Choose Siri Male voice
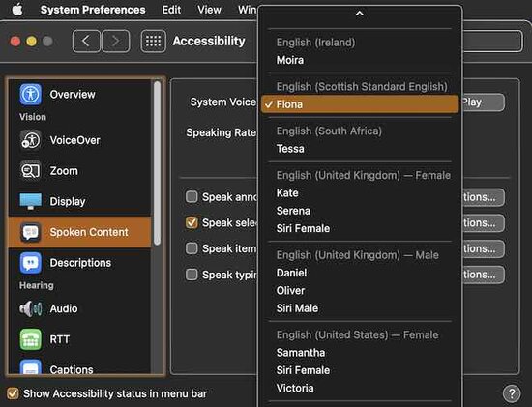532x407 pixels. (360, 308)
